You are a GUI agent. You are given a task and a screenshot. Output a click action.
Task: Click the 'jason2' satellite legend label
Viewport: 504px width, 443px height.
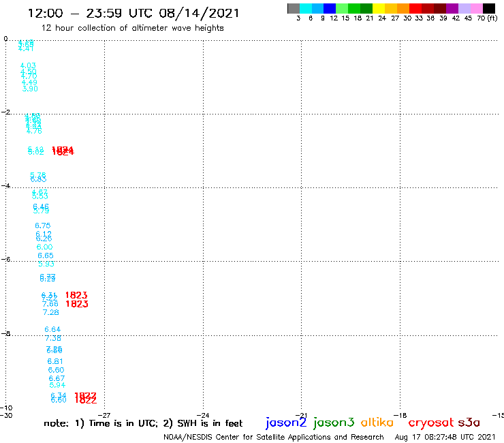(x=286, y=423)
